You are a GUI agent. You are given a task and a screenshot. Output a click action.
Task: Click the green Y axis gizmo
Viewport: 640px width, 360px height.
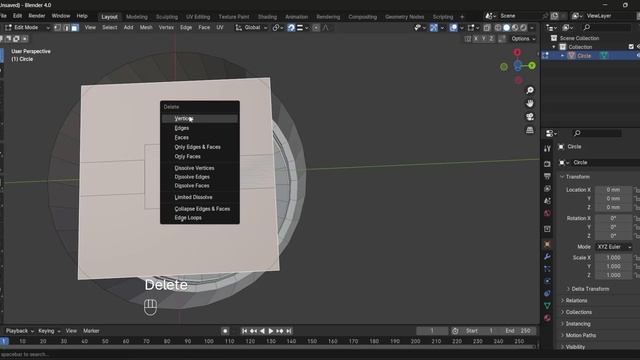[x=532, y=65]
